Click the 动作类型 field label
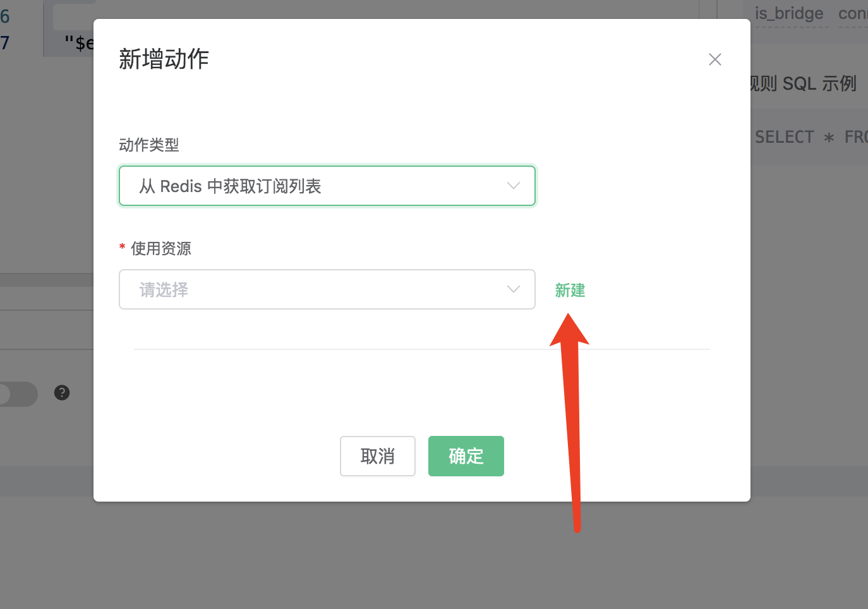The width and height of the screenshot is (868, 609). [149, 145]
